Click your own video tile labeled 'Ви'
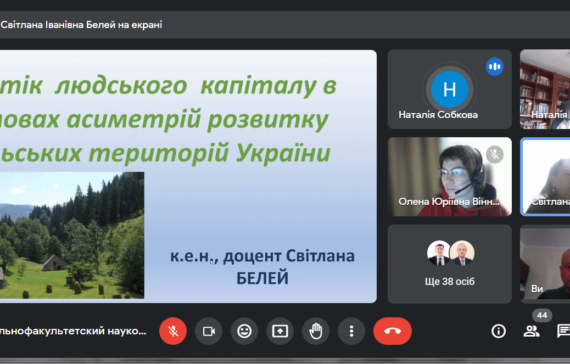The image size is (570, 364). [545, 264]
